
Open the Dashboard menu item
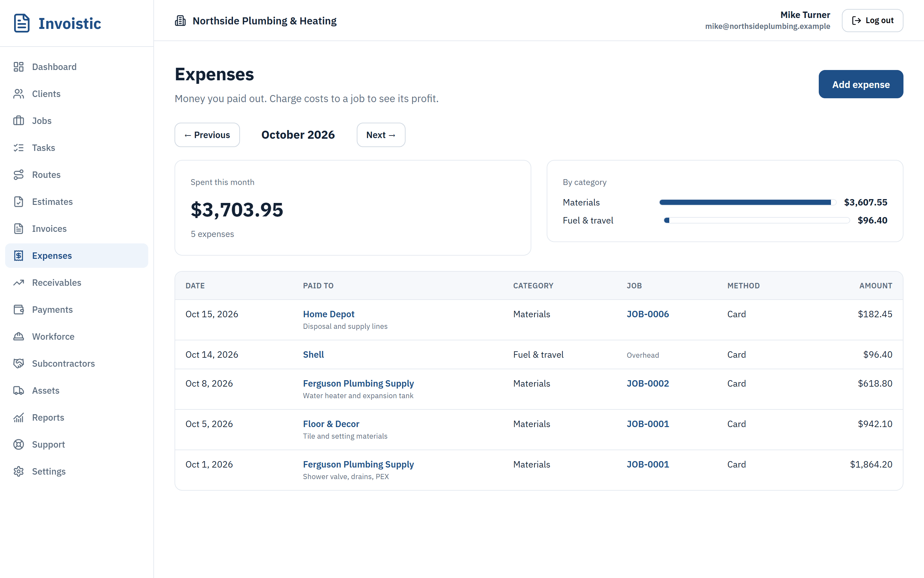[76, 67]
